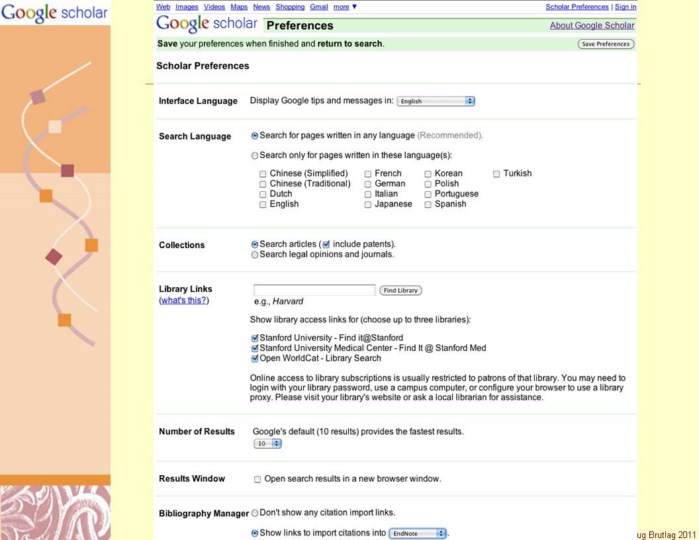The image size is (699, 540).
Task: Click the Sign in link
Action: (625, 6)
